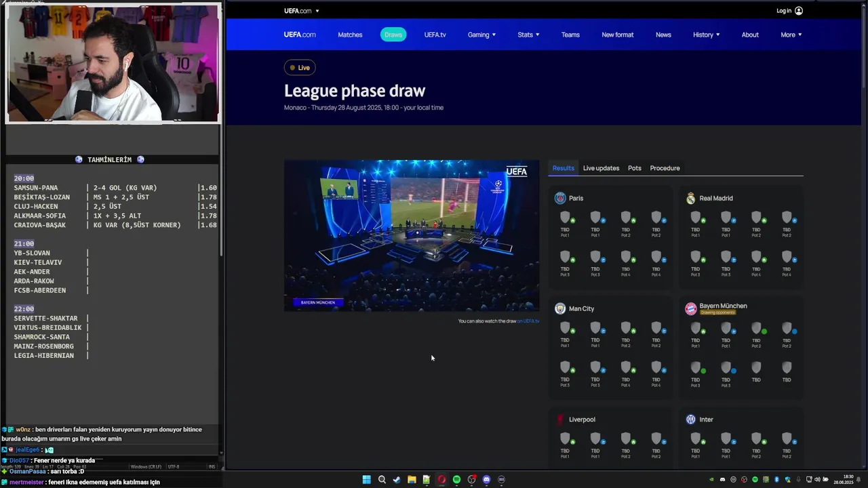Open Windows taskbar search
Screen dimensions: 868x488
click(382, 479)
